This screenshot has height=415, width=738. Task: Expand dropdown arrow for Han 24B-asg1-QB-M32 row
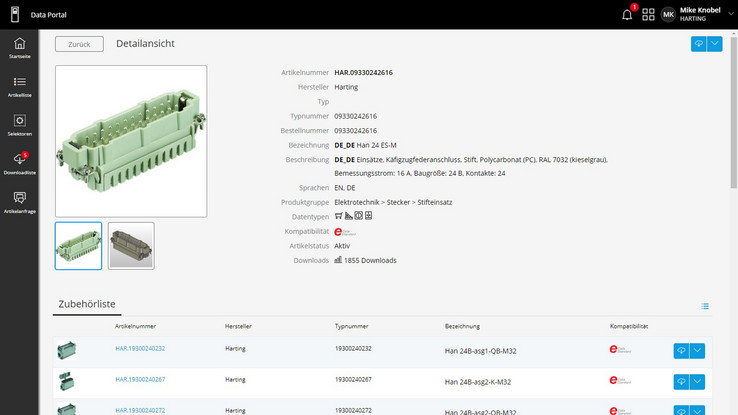698,350
